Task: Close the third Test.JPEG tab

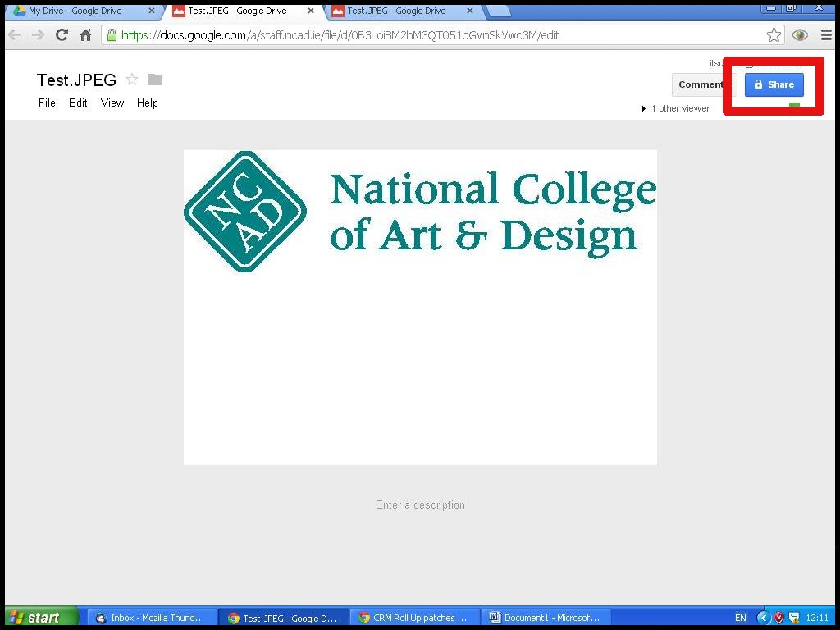Action: (470, 11)
